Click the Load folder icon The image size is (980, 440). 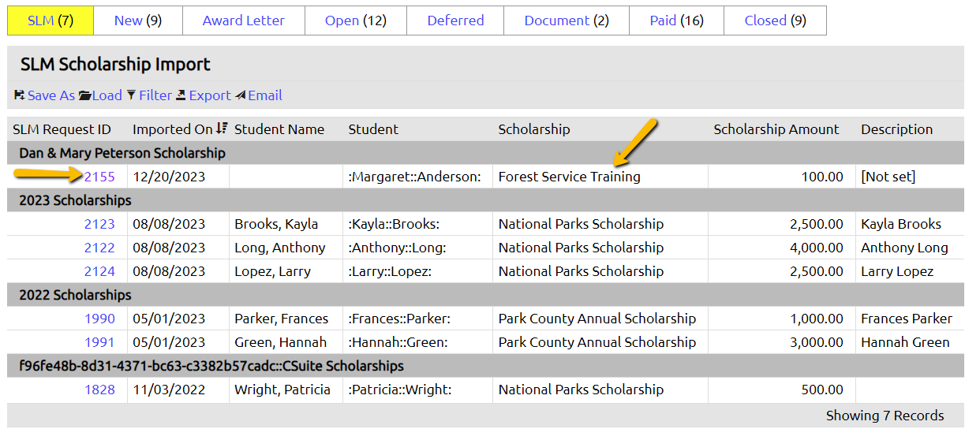84,95
